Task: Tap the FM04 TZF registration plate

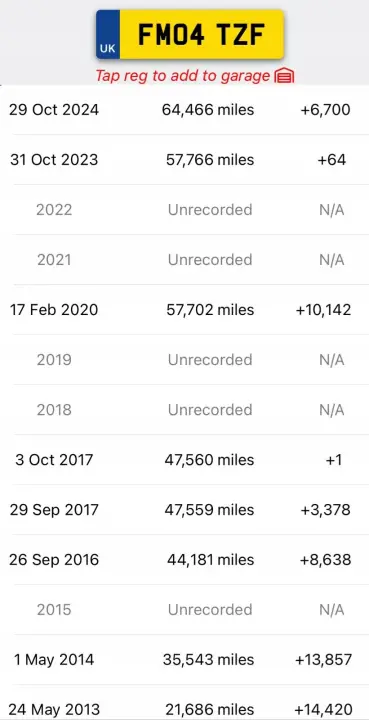Action: [x=190, y=34]
